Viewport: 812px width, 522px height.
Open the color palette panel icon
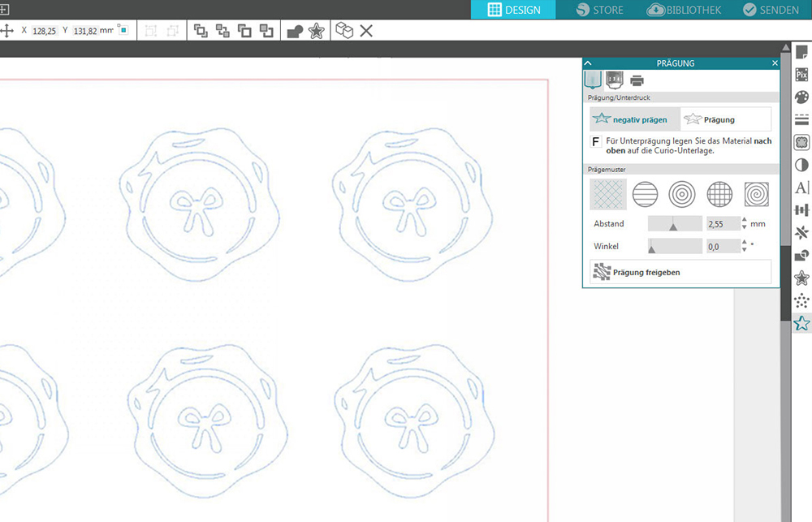[801, 97]
